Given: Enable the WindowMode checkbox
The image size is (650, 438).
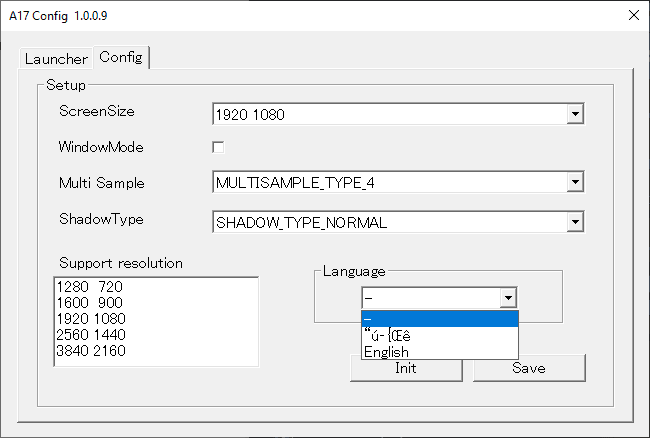Looking at the screenshot, I should tap(218, 148).
